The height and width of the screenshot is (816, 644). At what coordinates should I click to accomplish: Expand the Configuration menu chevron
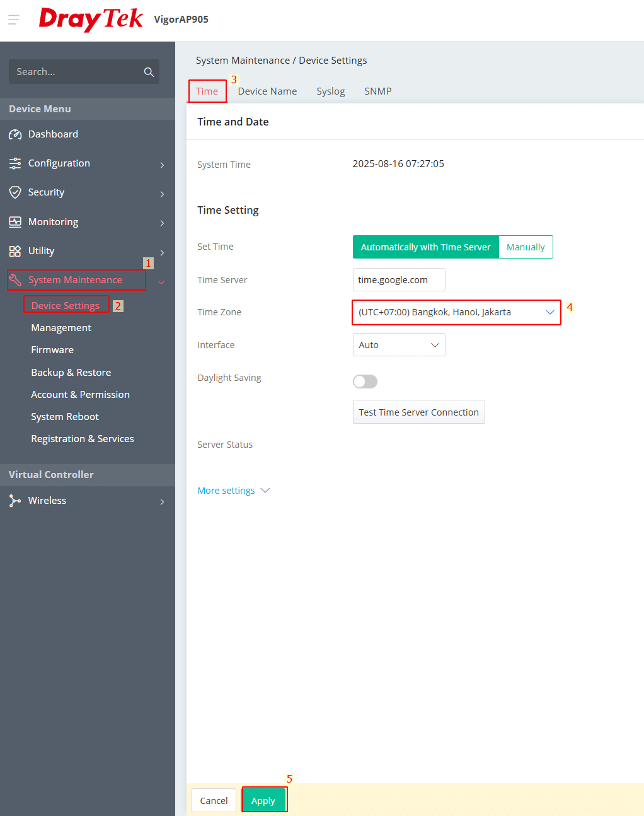point(162,165)
